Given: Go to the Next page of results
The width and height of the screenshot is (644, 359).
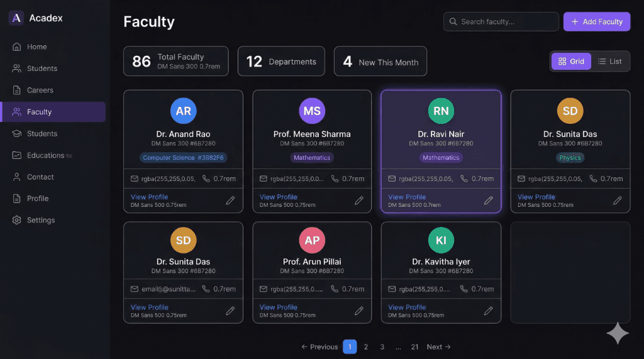Looking at the screenshot, I should pos(438,346).
